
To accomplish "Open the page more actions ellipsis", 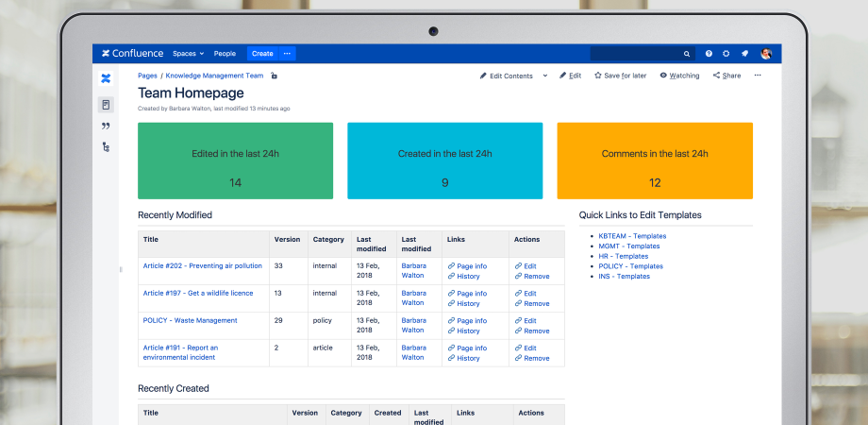I will (x=758, y=76).
